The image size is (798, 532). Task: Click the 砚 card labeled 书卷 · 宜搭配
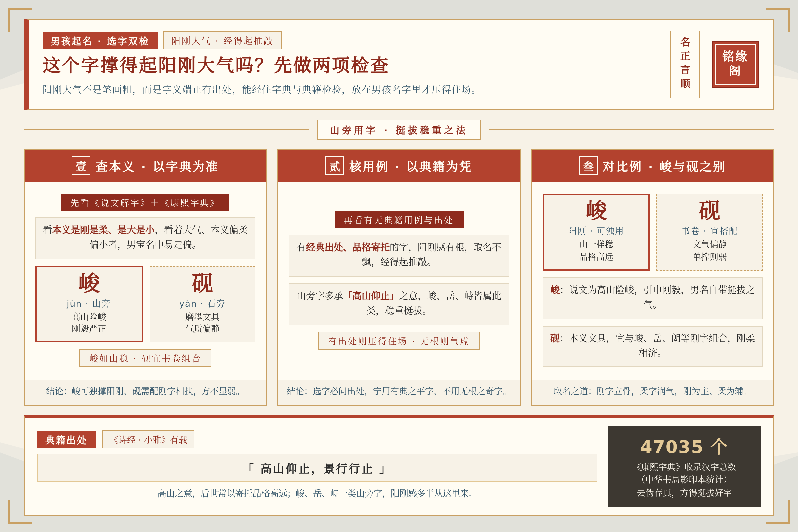(x=710, y=232)
